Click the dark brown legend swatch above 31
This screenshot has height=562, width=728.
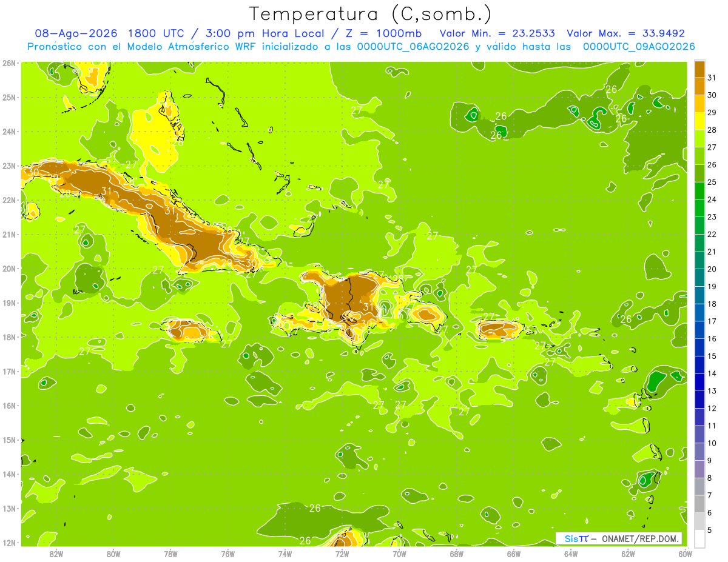click(x=699, y=69)
